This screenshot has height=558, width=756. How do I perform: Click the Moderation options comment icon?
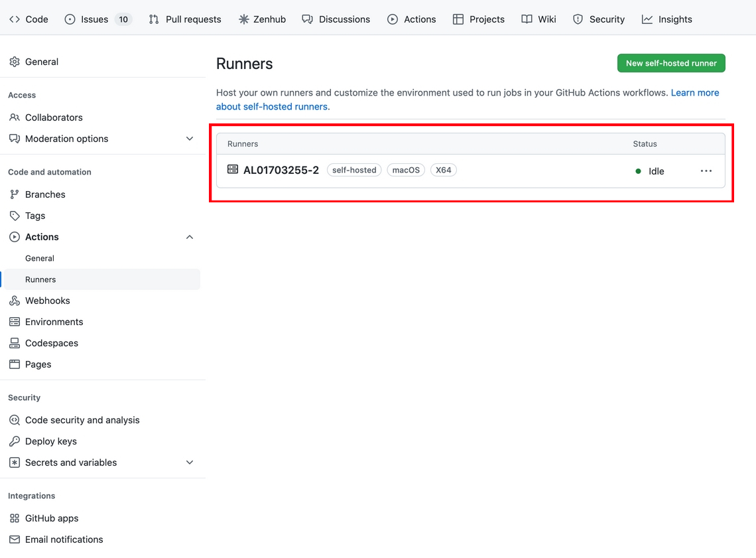point(15,139)
